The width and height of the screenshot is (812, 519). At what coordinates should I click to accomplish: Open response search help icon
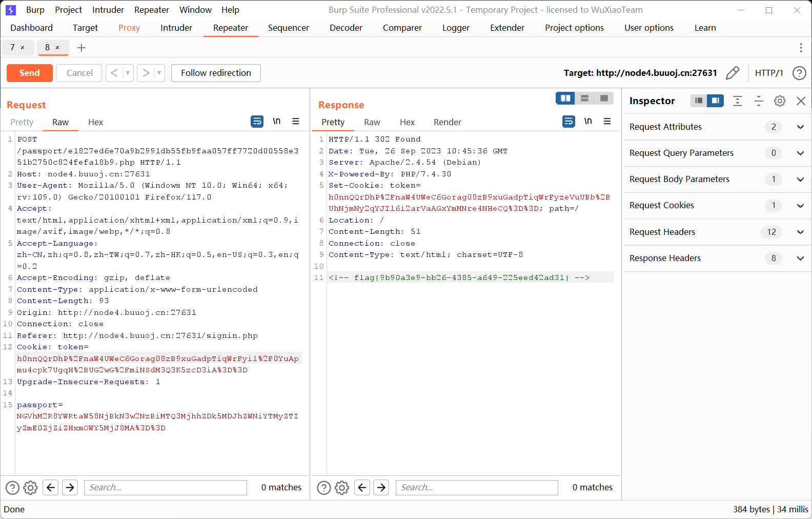(x=324, y=487)
